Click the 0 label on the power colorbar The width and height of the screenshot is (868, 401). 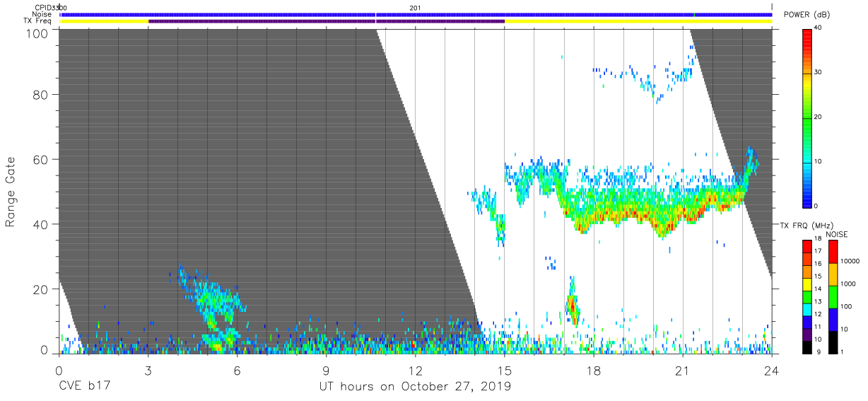pos(816,206)
